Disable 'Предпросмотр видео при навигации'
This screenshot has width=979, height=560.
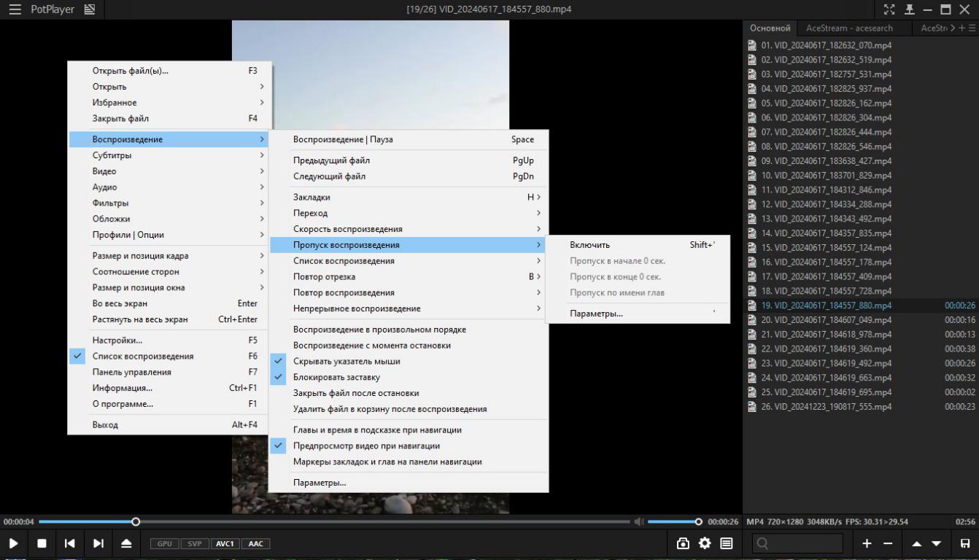coord(366,446)
